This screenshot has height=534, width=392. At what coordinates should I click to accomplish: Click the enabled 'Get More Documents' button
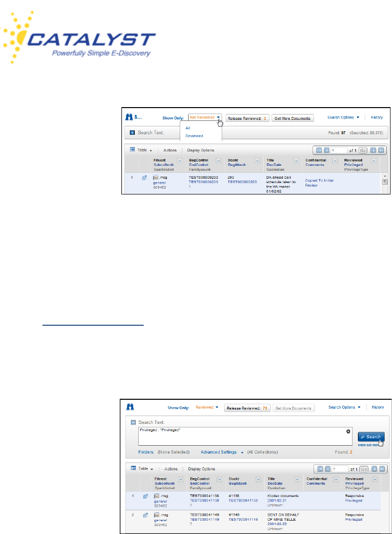tap(293, 118)
